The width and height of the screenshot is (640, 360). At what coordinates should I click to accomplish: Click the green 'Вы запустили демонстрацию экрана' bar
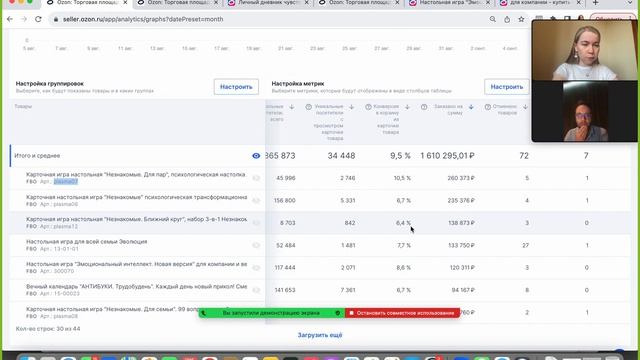(x=271, y=313)
